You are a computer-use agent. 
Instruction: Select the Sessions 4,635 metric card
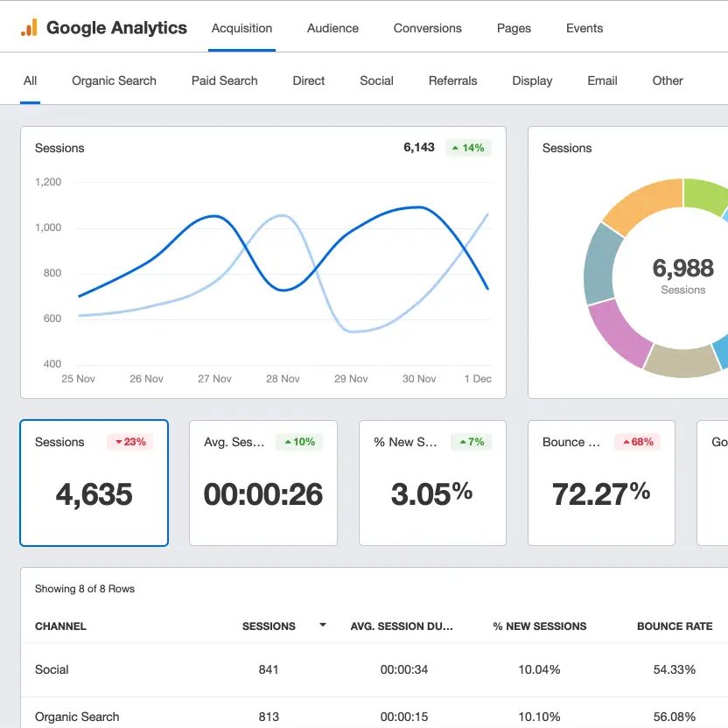[x=94, y=483]
